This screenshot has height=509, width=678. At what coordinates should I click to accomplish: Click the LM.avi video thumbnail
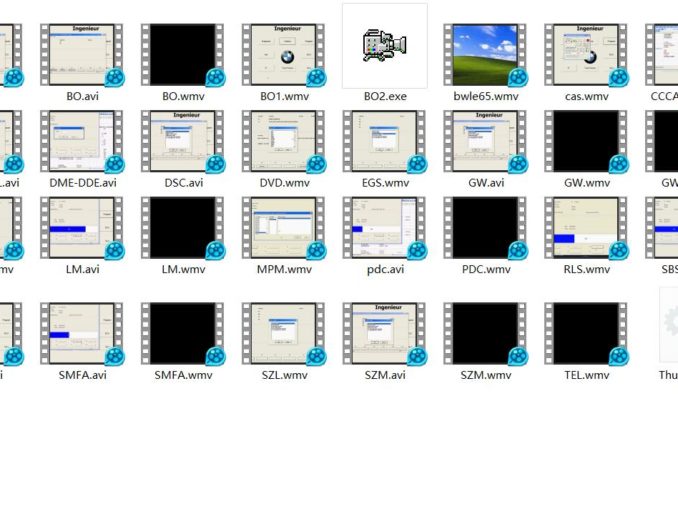tap(82, 227)
